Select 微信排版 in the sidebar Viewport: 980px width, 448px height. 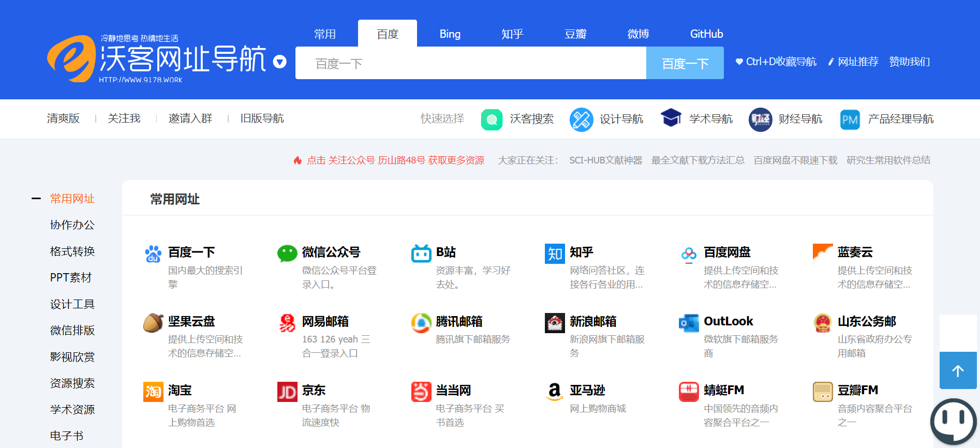pos(72,331)
